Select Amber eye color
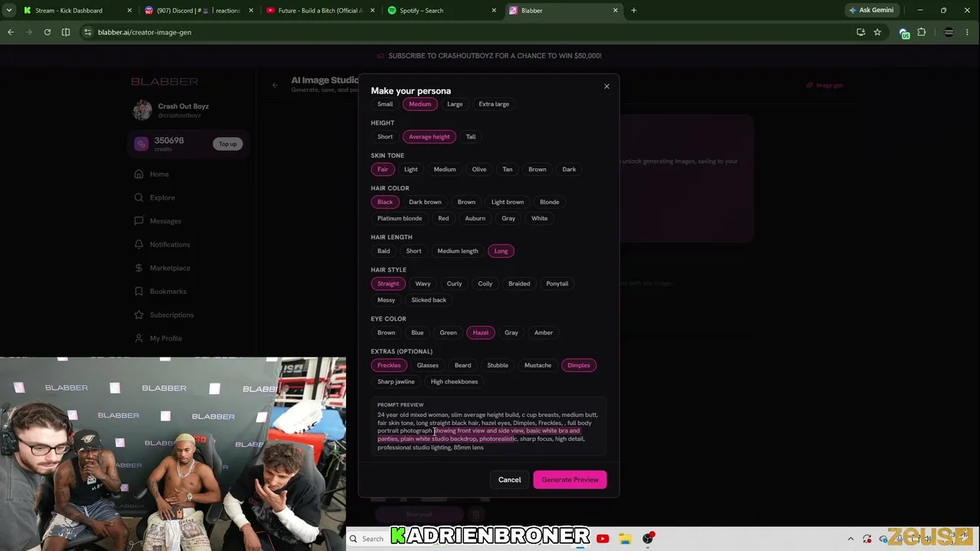Screen dimensions: 980x551 click(x=544, y=333)
